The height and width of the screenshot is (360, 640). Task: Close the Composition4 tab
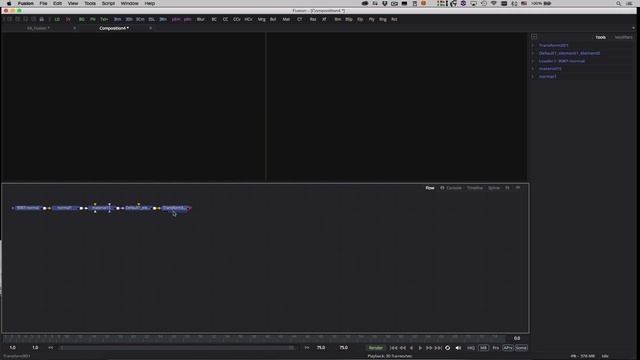click(151, 28)
